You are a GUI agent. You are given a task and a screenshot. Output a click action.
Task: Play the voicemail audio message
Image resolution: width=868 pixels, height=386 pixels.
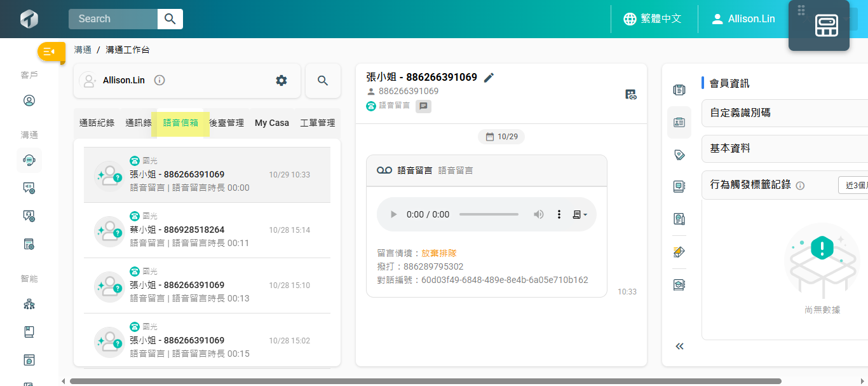click(x=393, y=214)
